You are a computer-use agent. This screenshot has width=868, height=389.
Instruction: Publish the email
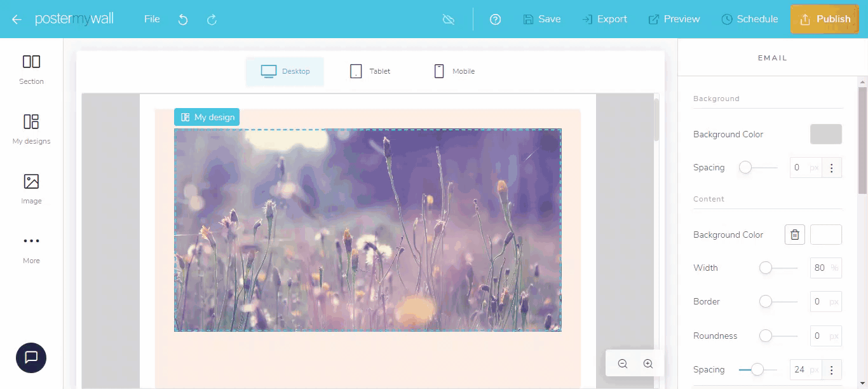(825, 19)
